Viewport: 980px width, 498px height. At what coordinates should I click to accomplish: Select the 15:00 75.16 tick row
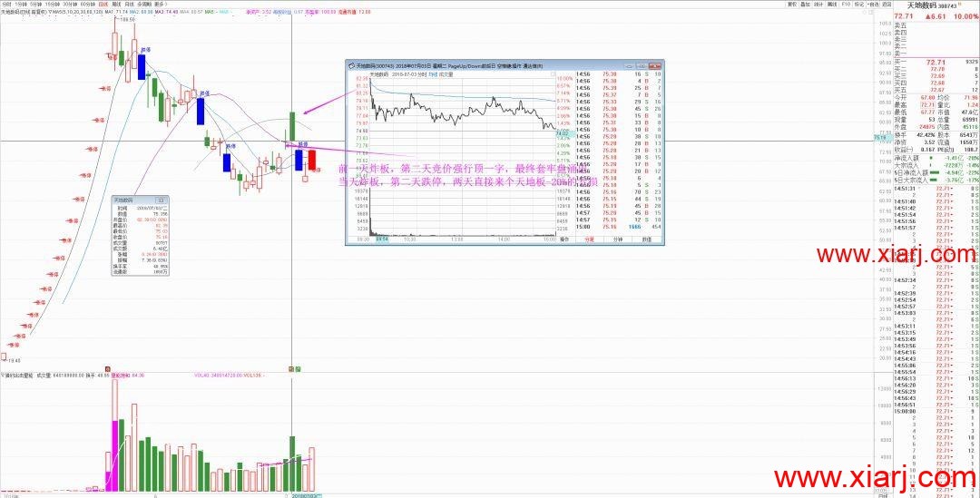click(x=620, y=227)
